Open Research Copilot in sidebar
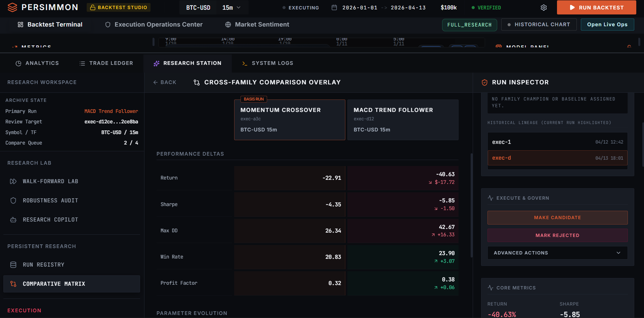The image size is (644, 318). 72,220
